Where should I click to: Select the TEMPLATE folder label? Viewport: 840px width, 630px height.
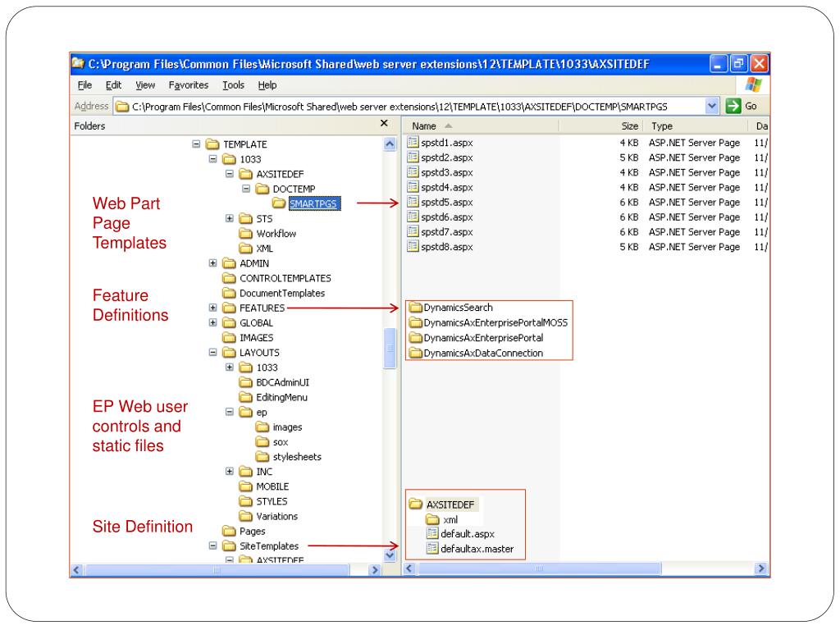pos(244,144)
